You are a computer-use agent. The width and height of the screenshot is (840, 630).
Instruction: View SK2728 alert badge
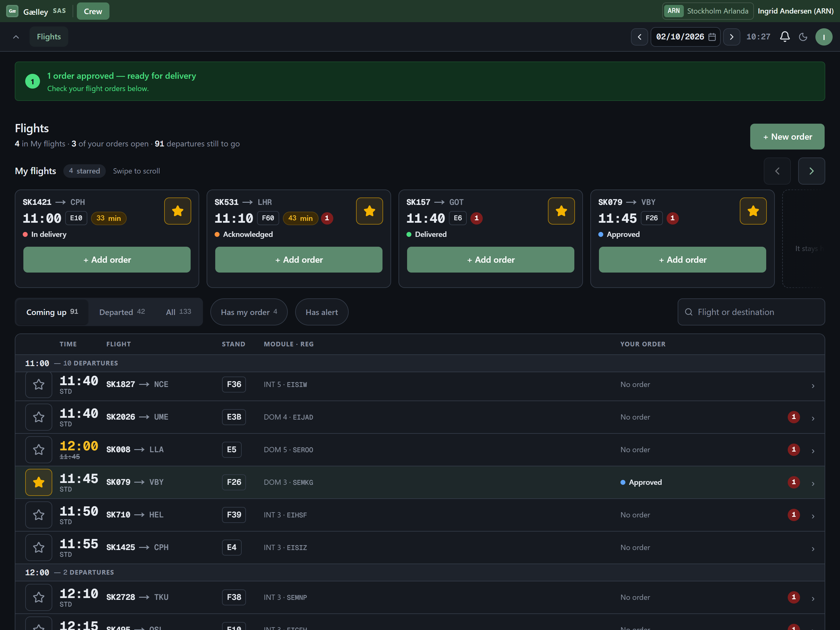(x=793, y=597)
